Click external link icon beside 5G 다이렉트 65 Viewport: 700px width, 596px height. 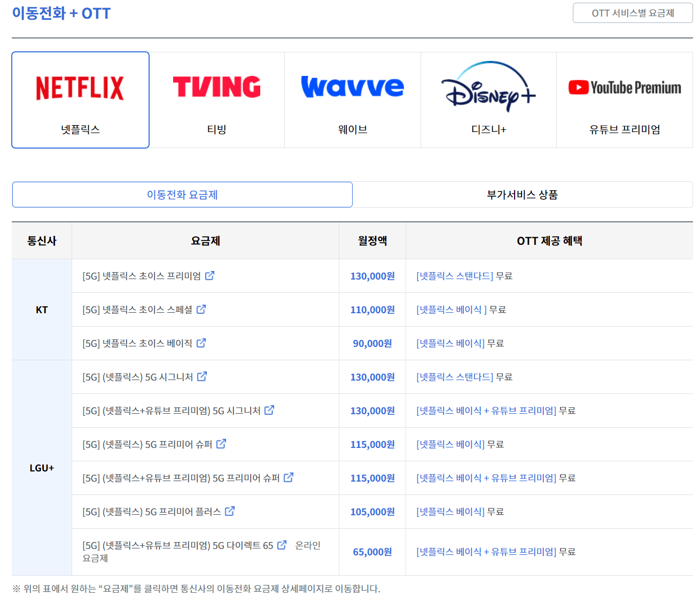click(x=282, y=545)
